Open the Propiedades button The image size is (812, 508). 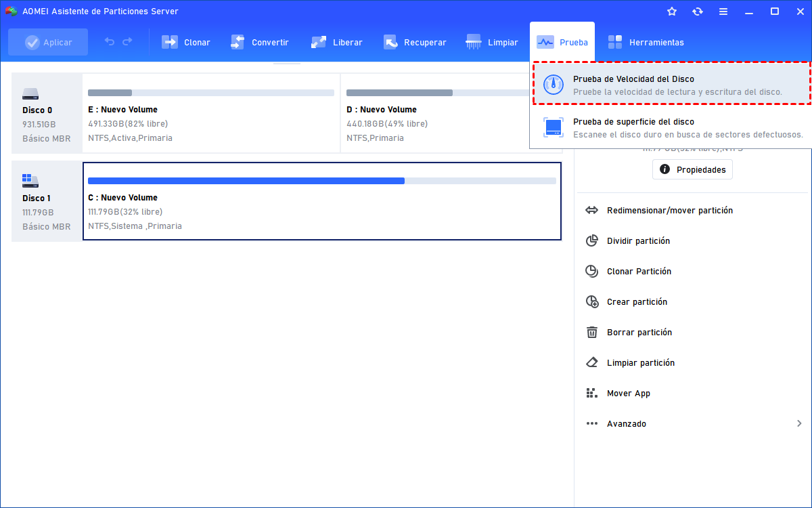(692, 169)
